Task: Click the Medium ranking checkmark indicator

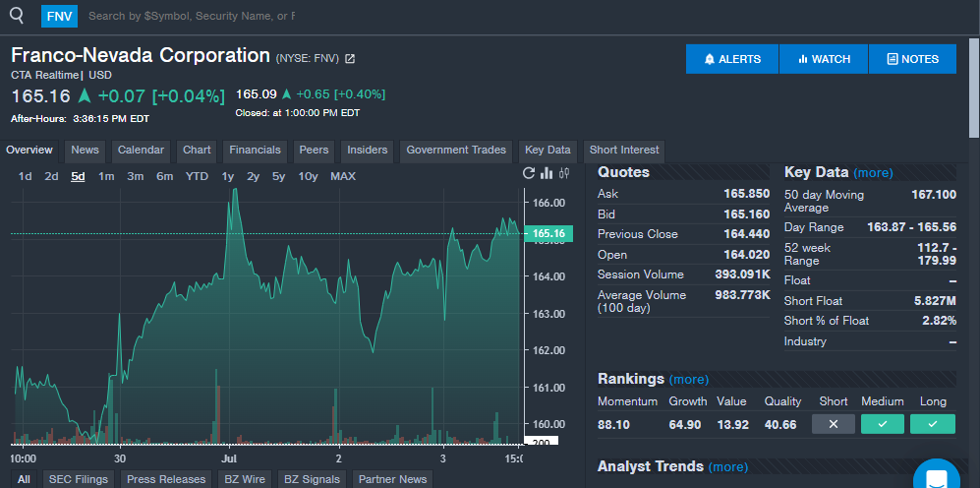Action: tap(883, 424)
